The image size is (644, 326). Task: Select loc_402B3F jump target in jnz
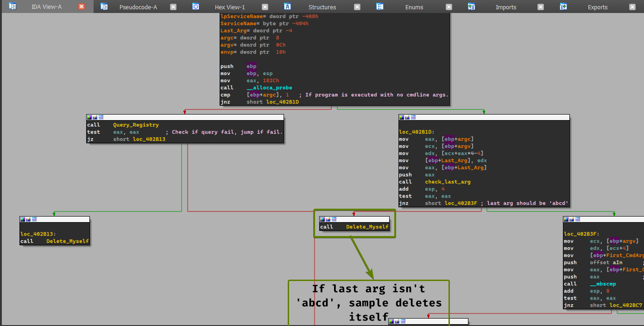(461, 203)
